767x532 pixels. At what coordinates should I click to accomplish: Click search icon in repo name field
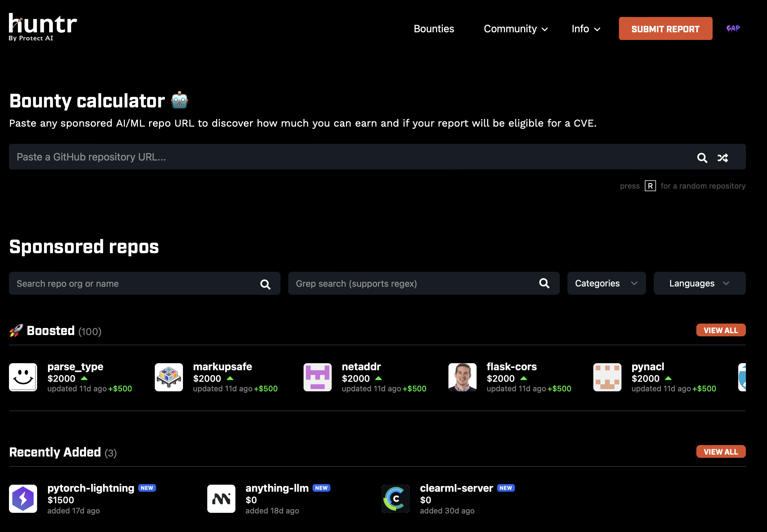point(265,284)
